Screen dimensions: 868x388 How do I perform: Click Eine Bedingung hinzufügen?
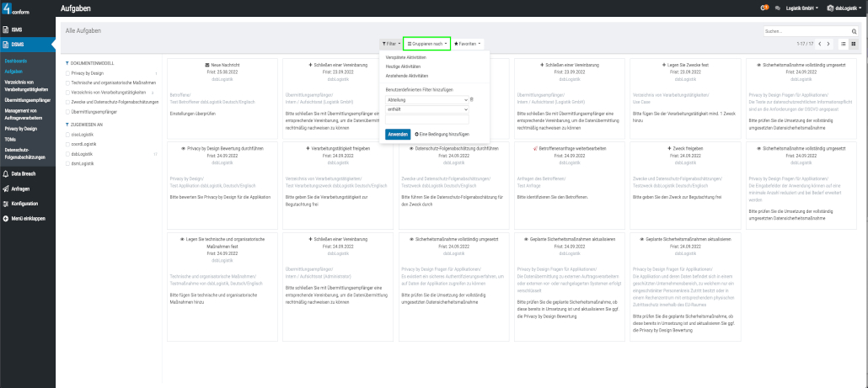(442, 134)
